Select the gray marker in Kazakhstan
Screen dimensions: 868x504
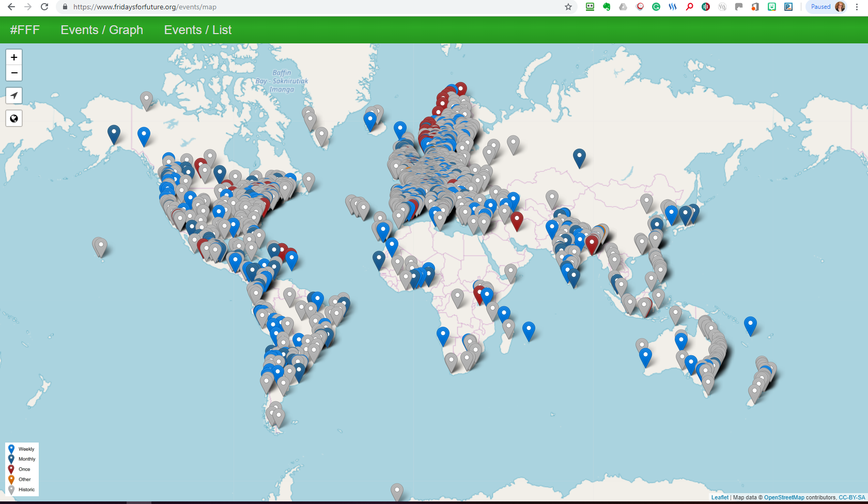(552, 200)
